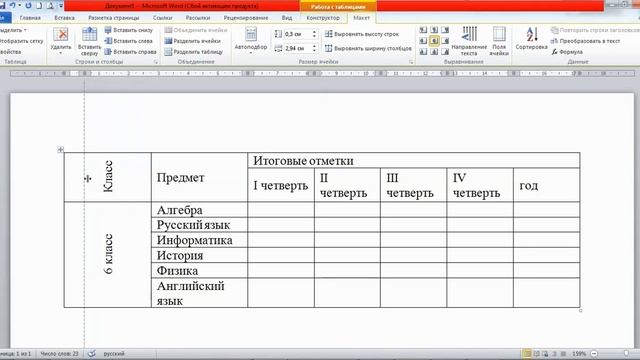This screenshot has width=640, height=360.
Task: Align cell text middle right
Action: [445, 41]
